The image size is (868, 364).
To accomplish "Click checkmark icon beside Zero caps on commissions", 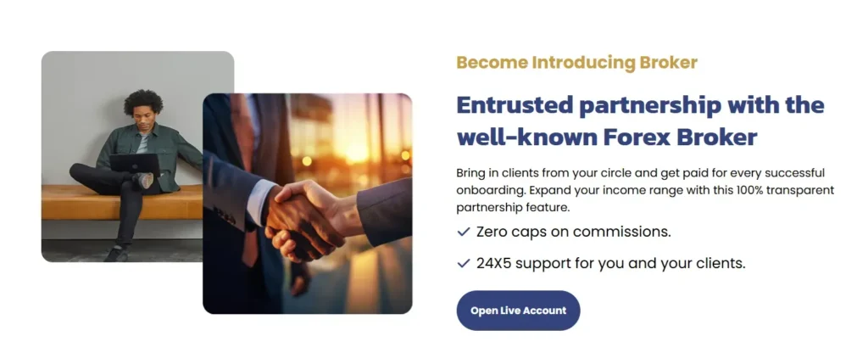I will pos(463,232).
